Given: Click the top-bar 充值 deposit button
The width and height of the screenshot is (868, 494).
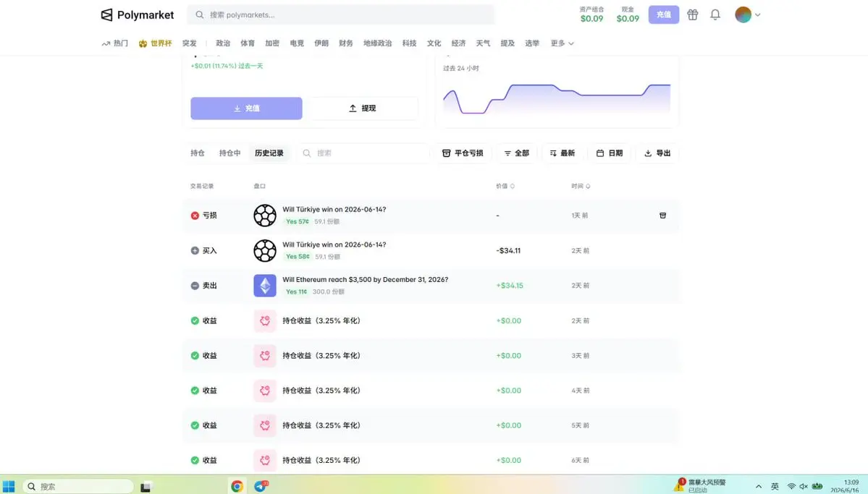Looking at the screenshot, I should point(664,15).
